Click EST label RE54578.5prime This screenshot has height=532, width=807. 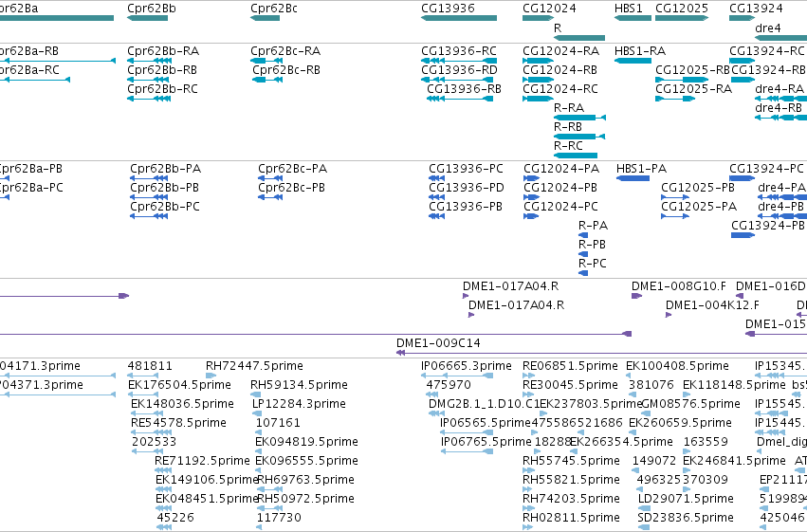pyautogui.click(x=178, y=424)
